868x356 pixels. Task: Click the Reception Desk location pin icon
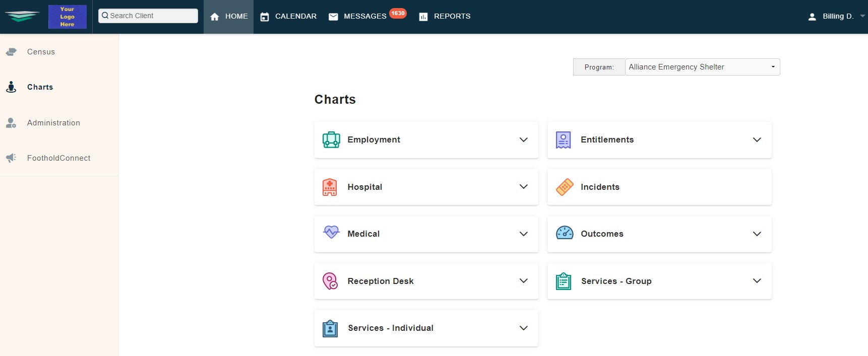[330, 281]
